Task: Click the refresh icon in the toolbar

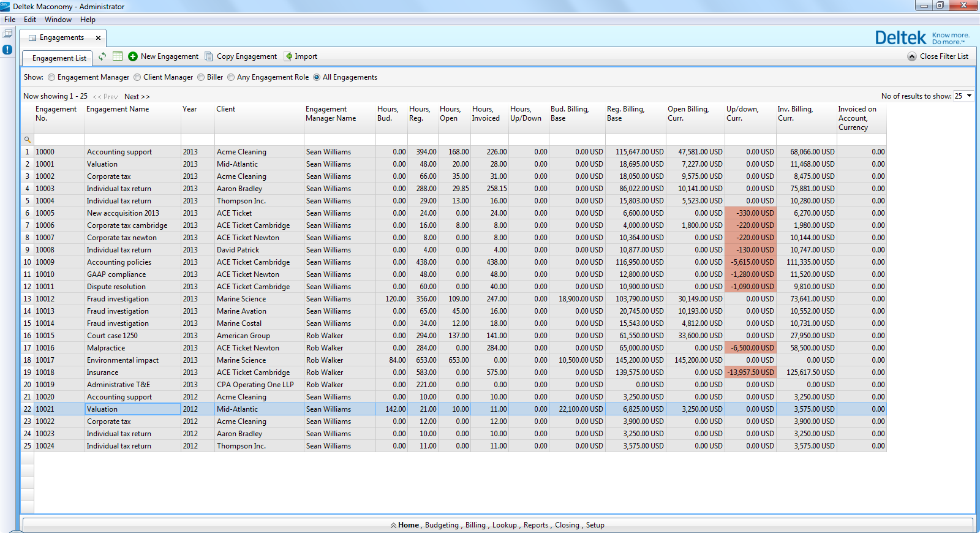Action: pyautogui.click(x=102, y=56)
